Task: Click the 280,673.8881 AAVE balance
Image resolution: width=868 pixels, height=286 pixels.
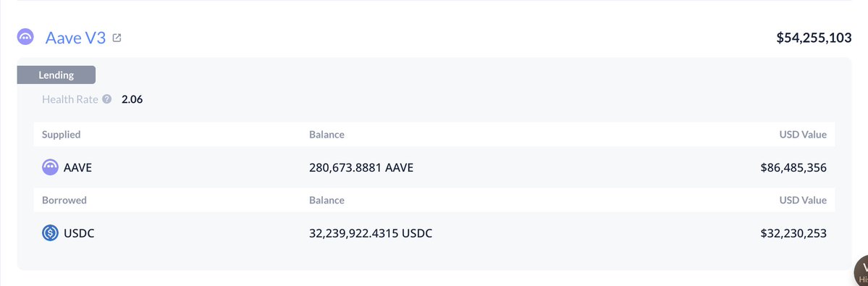Action: tap(361, 167)
